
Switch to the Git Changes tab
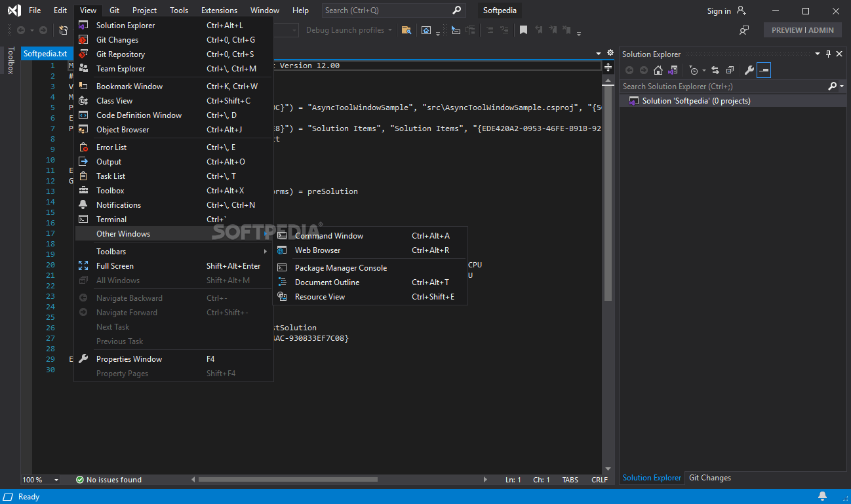pyautogui.click(x=709, y=477)
